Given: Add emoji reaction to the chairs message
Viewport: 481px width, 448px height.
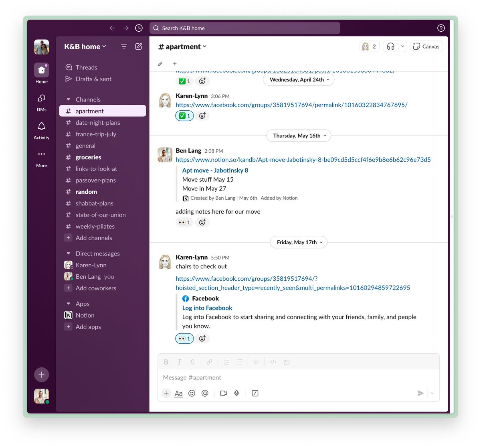Looking at the screenshot, I should pyautogui.click(x=202, y=338).
